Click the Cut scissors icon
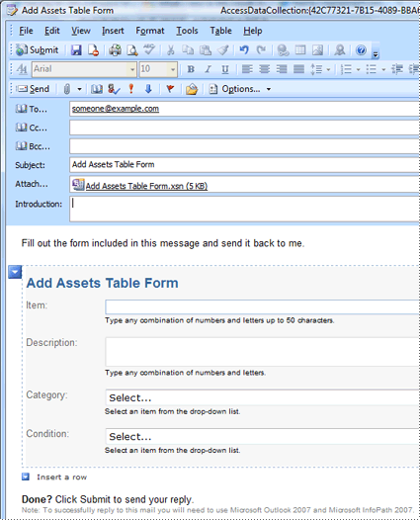The width and height of the screenshot is (420, 520). pyautogui.click(x=171, y=50)
